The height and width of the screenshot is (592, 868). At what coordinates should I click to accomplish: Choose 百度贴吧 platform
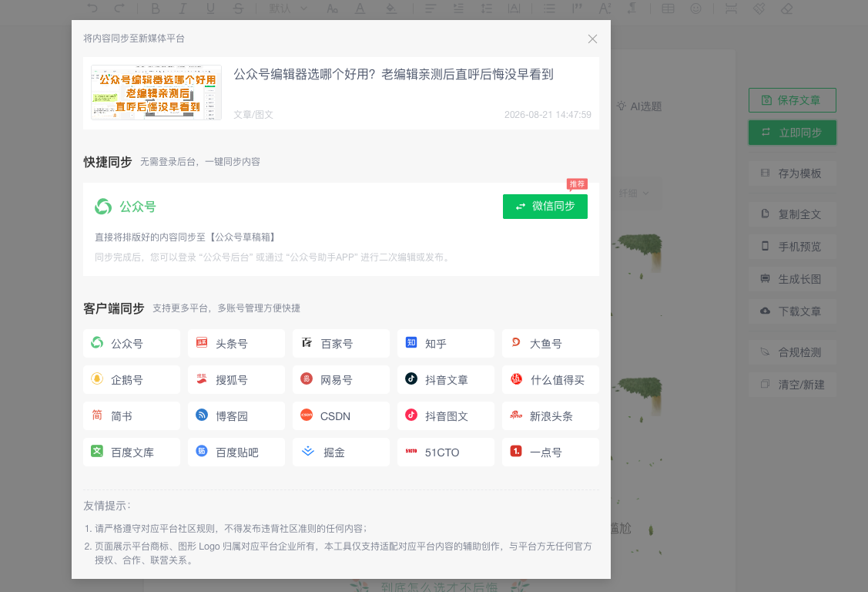tap(236, 452)
